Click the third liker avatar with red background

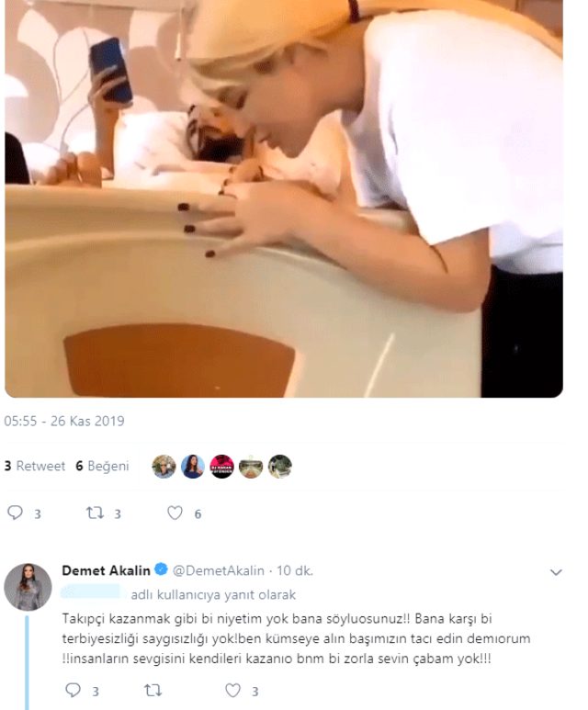click(222, 466)
